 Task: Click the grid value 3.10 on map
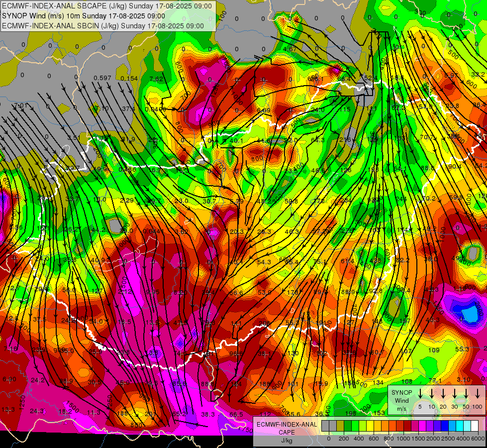(464, 380)
